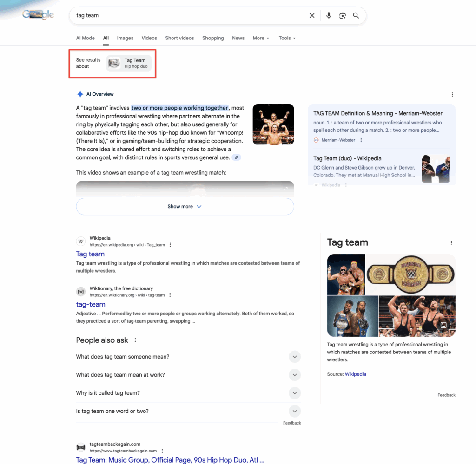This screenshot has height=464, width=476.
Task: Start voice search with the microphone icon
Action: 329,15
